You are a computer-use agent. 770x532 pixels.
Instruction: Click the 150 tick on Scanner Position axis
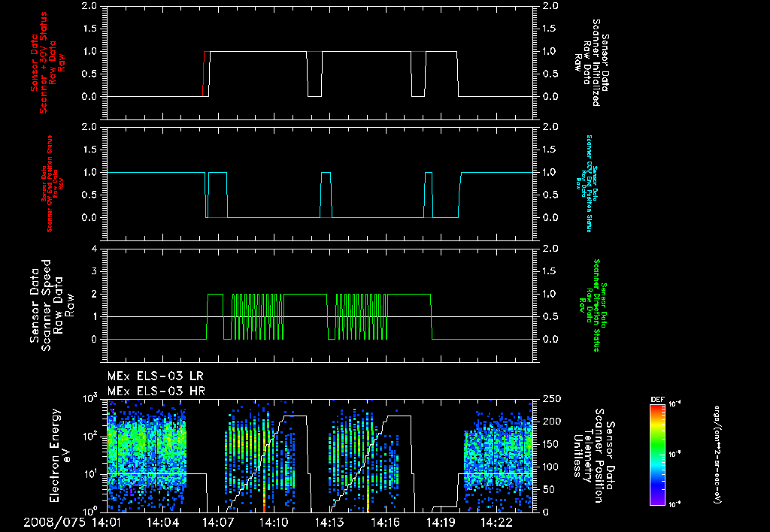click(x=552, y=444)
